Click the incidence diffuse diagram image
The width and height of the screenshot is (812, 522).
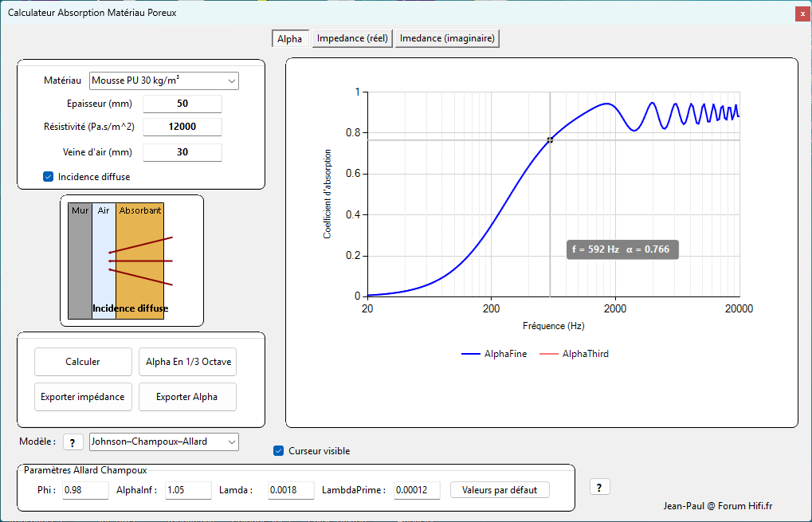click(x=120, y=261)
